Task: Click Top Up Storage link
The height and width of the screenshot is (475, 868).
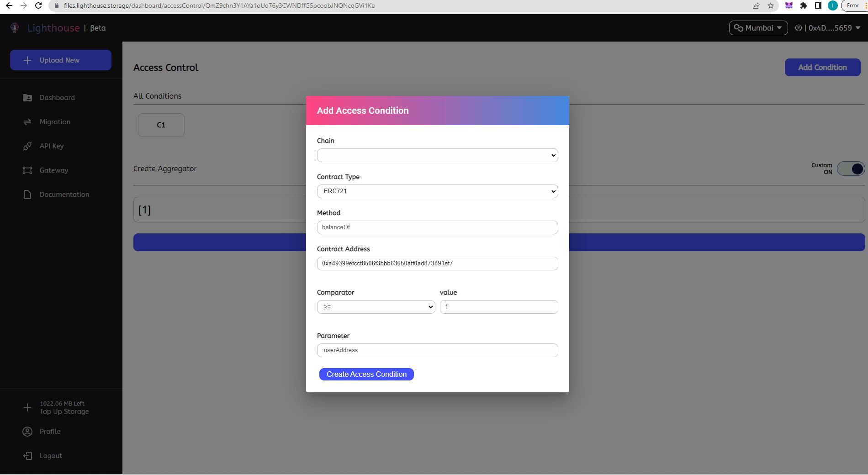Action: 64,412
